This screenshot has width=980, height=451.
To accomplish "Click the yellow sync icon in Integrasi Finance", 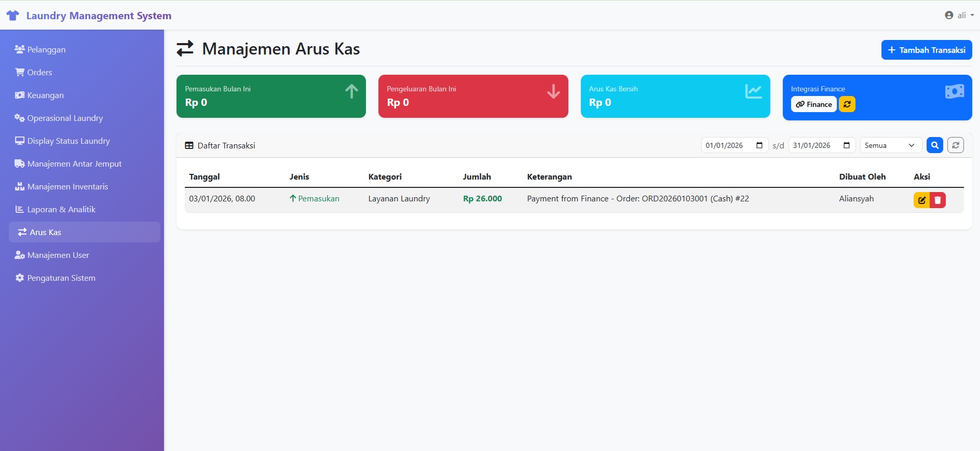I will tap(847, 104).
